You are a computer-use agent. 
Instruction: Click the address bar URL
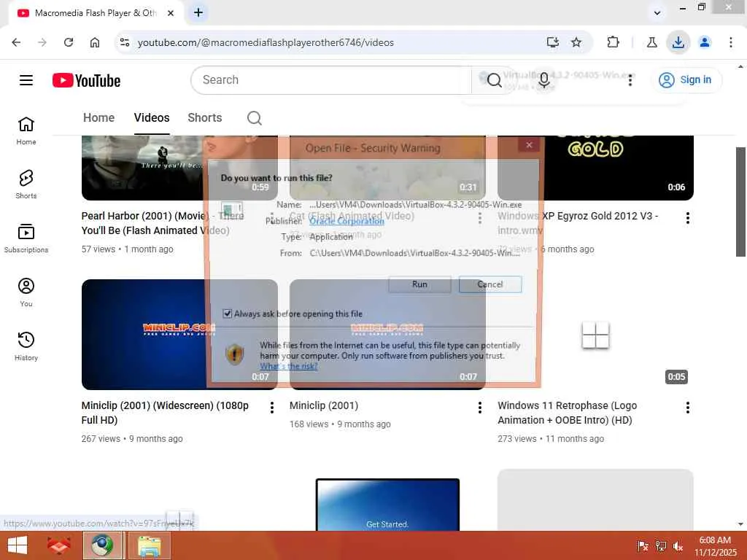click(266, 42)
